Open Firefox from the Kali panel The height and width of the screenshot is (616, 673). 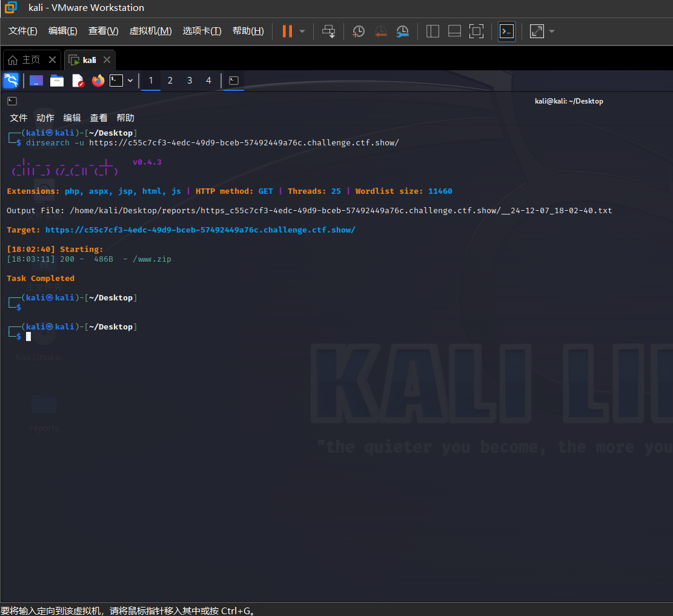[x=98, y=81]
